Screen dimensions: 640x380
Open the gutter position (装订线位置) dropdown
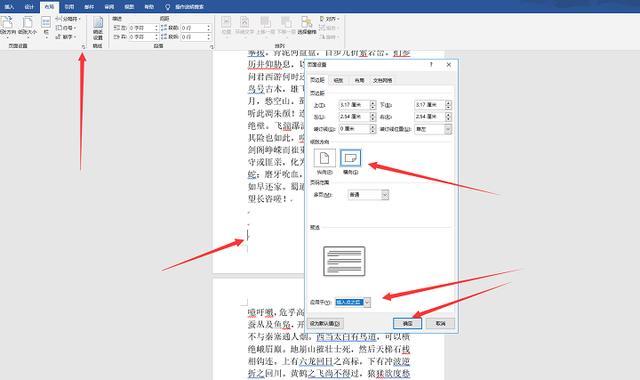[448, 129]
